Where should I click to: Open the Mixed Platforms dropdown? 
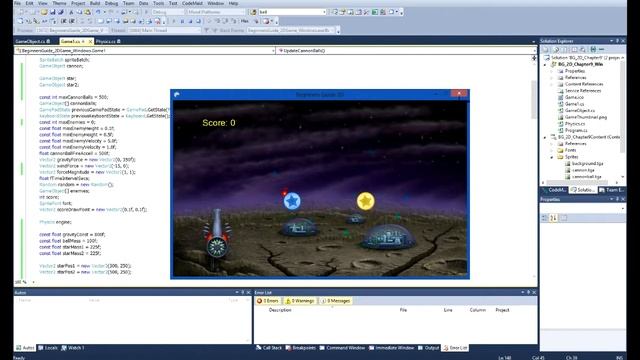point(216,12)
